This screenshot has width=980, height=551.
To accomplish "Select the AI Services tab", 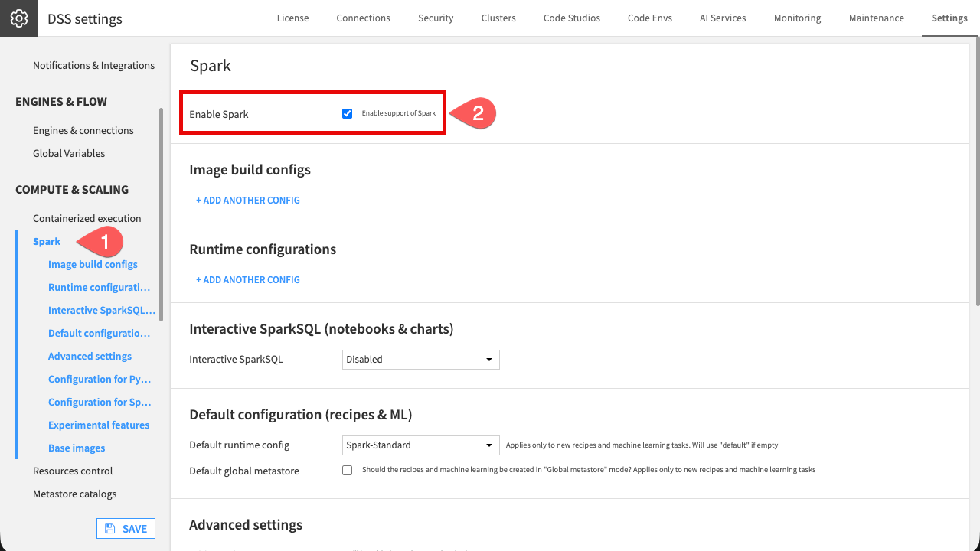I will pyautogui.click(x=723, y=18).
